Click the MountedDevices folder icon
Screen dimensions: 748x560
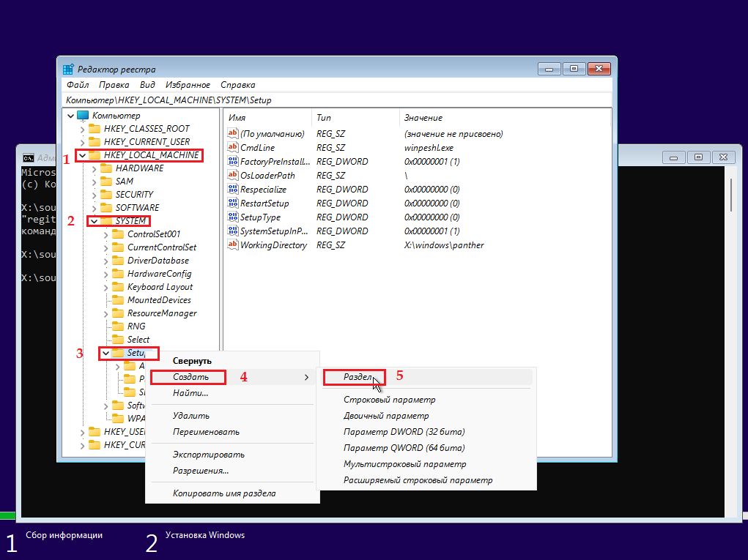tap(117, 300)
